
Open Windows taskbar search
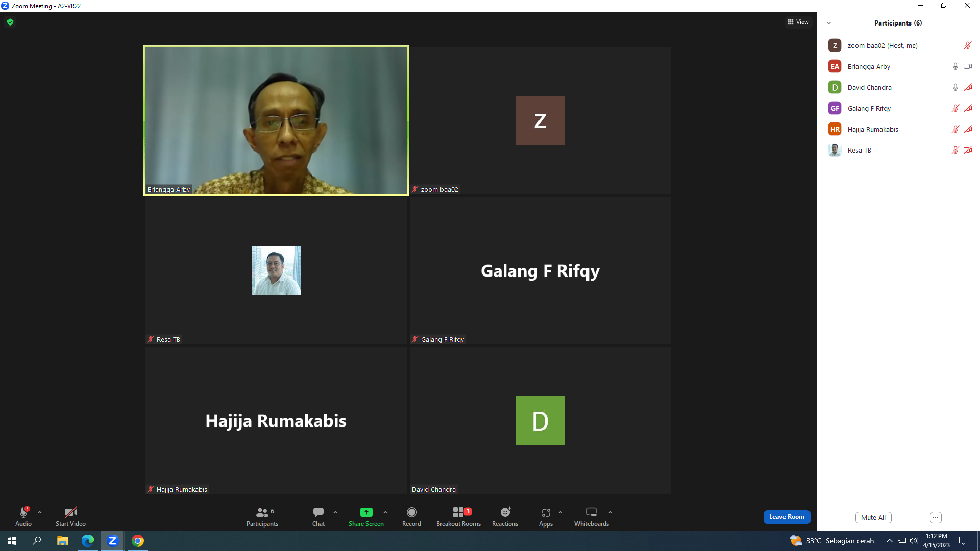point(37,541)
